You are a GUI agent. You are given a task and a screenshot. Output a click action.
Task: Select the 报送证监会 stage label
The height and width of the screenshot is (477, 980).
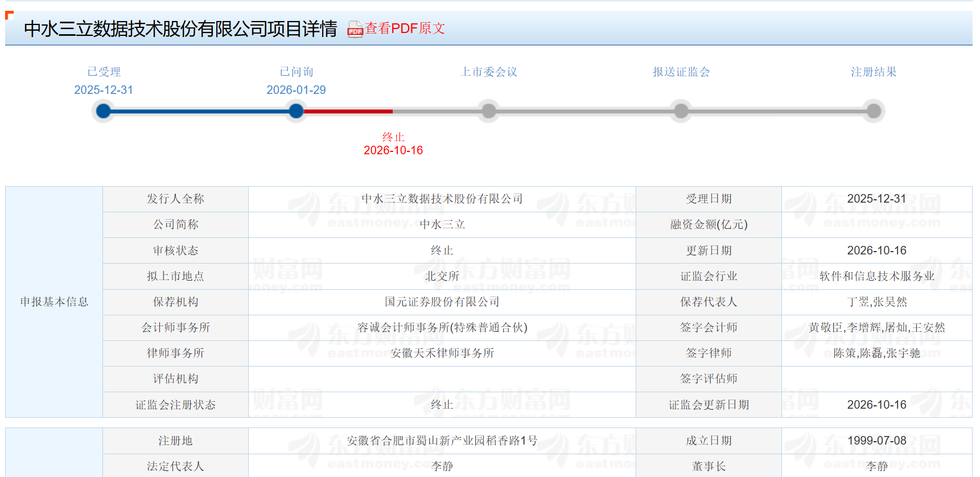tap(681, 72)
